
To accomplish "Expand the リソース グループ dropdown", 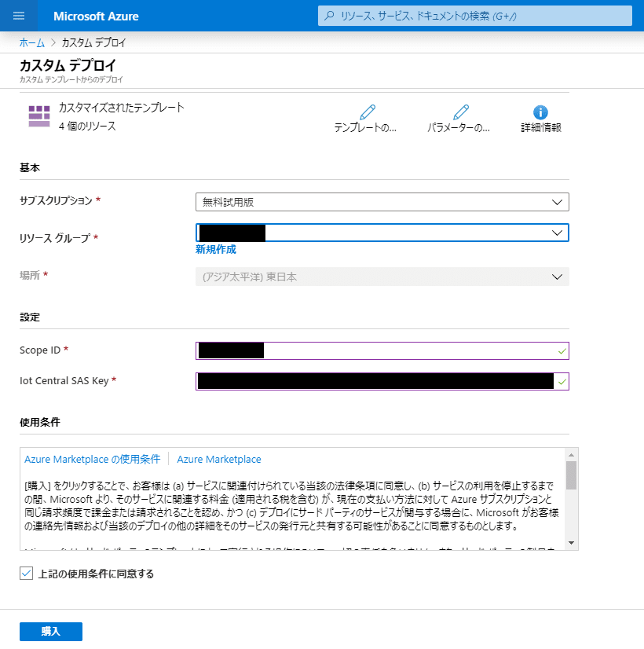I will tap(382, 233).
